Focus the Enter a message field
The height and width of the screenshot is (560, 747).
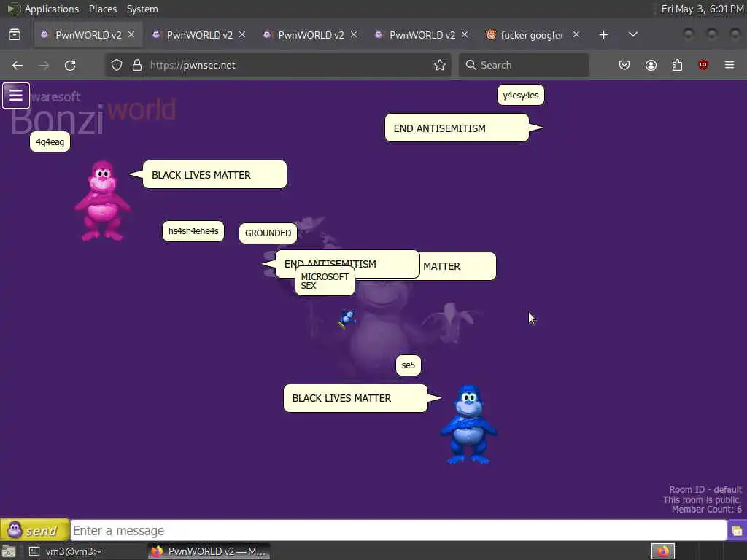click(x=399, y=531)
